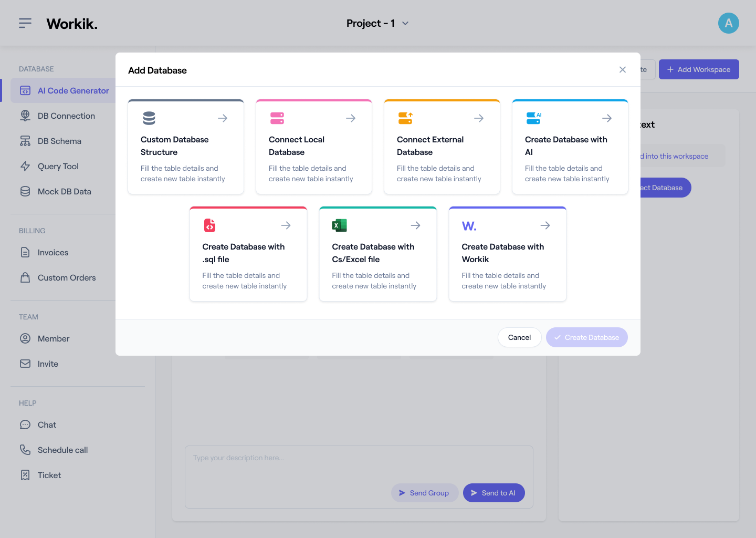Cancel the Add Database dialog
Image resolution: width=756 pixels, height=538 pixels.
pos(519,337)
